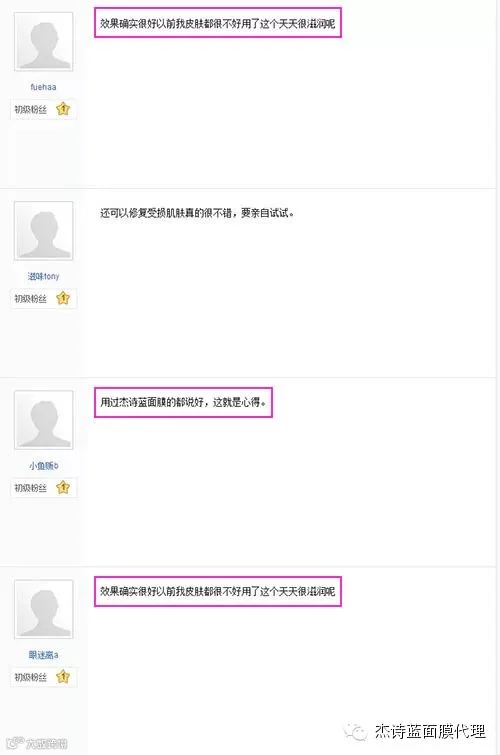Click the comment 还可以修复受损肌肤真的很不错
This screenshot has width=500, height=755.
pyautogui.click(x=197, y=213)
